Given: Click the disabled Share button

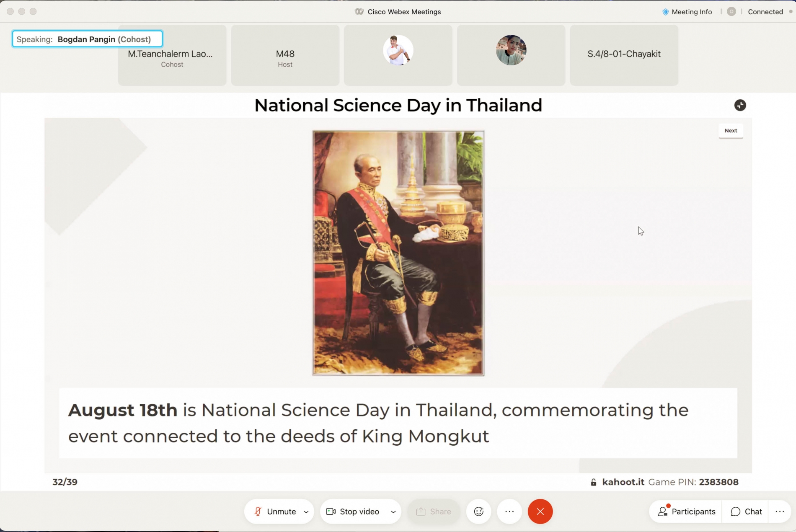Looking at the screenshot, I should pyautogui.click(x=434, y=511).
